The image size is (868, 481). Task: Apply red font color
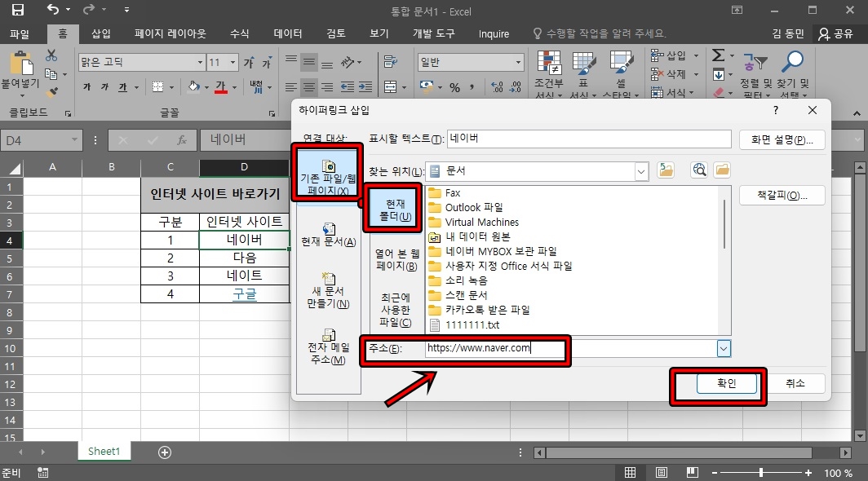(x=221, y=87)
